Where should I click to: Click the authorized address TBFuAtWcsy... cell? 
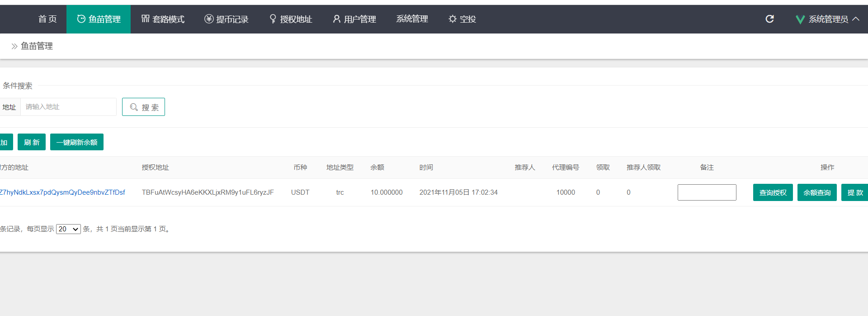pyautogui.click(x=208, y=192)
